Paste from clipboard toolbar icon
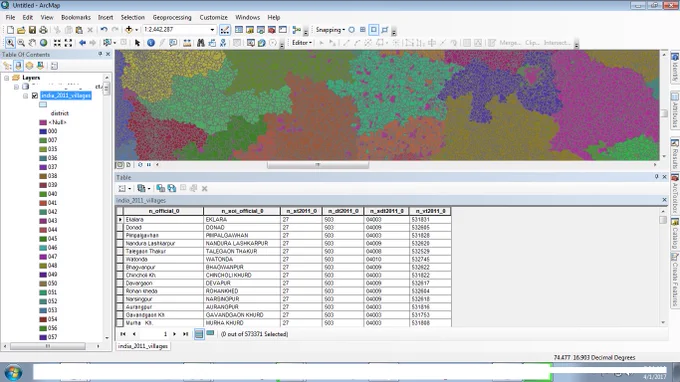This screenshot has width=680, height=382. coord(79,30)
